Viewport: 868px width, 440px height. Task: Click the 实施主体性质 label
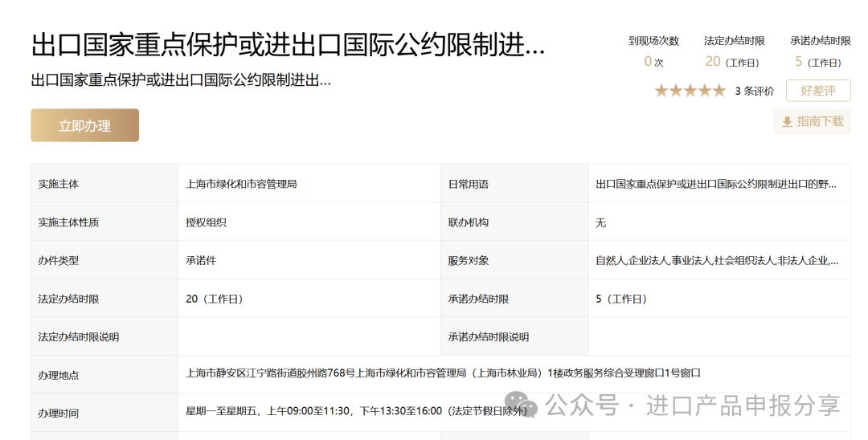[x=68, y=222]
